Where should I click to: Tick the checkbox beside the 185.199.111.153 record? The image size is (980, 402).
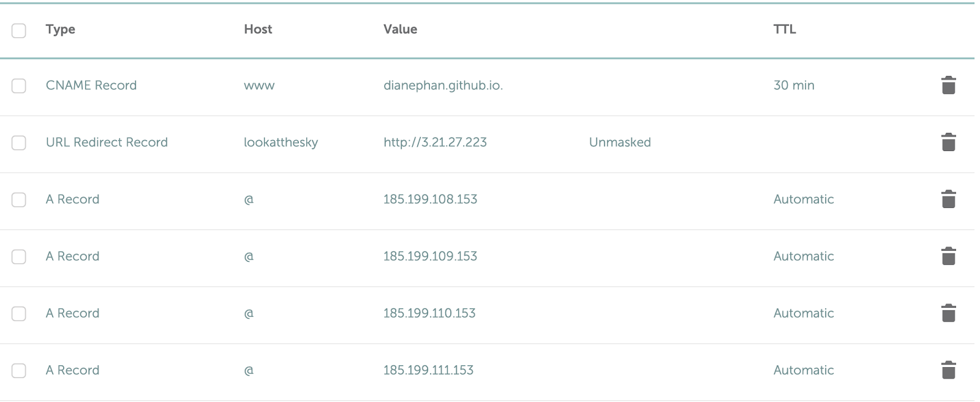(x=19, y=370)
